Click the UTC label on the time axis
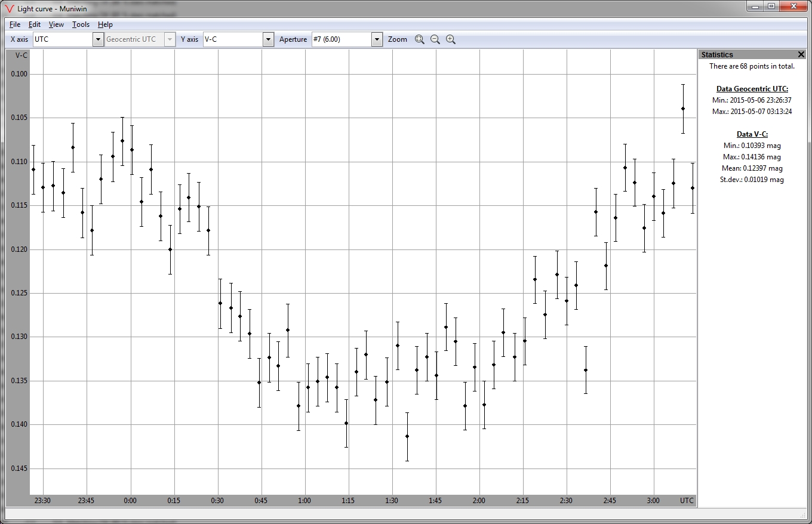This screenshot has width=812, height=524. click(687, 501)
